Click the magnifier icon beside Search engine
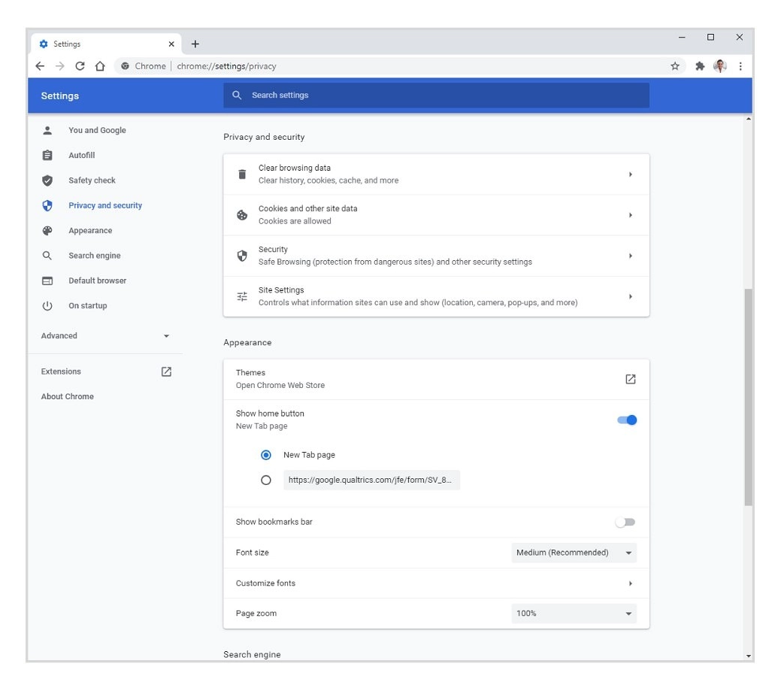784x694 pixels. (47, 256)
